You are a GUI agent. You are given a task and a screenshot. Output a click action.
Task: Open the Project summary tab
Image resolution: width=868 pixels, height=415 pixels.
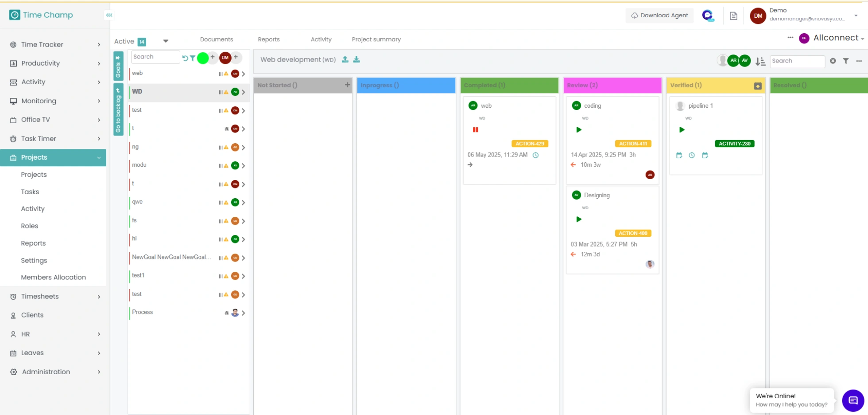[x=376, y=39]
